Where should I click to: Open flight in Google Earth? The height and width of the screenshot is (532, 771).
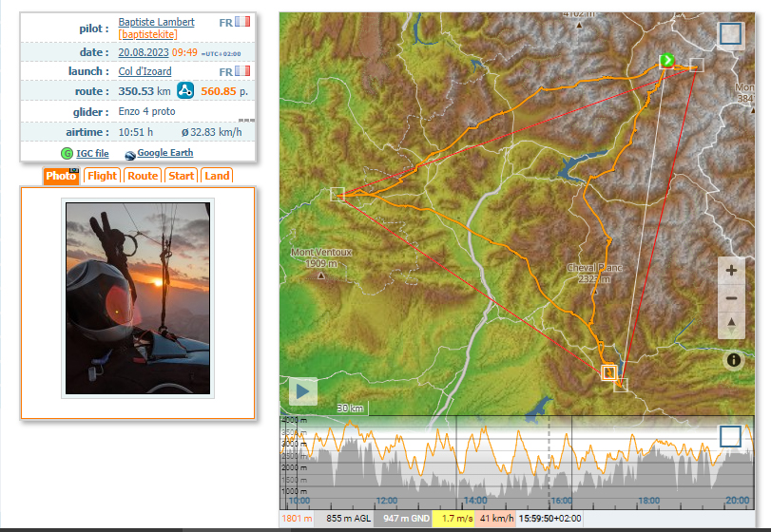click(x=165, y=153)
